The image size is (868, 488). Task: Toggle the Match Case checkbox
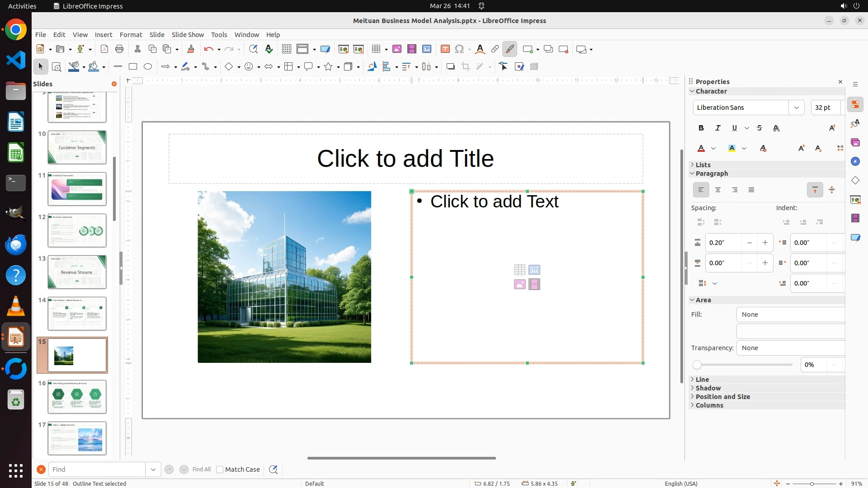point(220,469)
